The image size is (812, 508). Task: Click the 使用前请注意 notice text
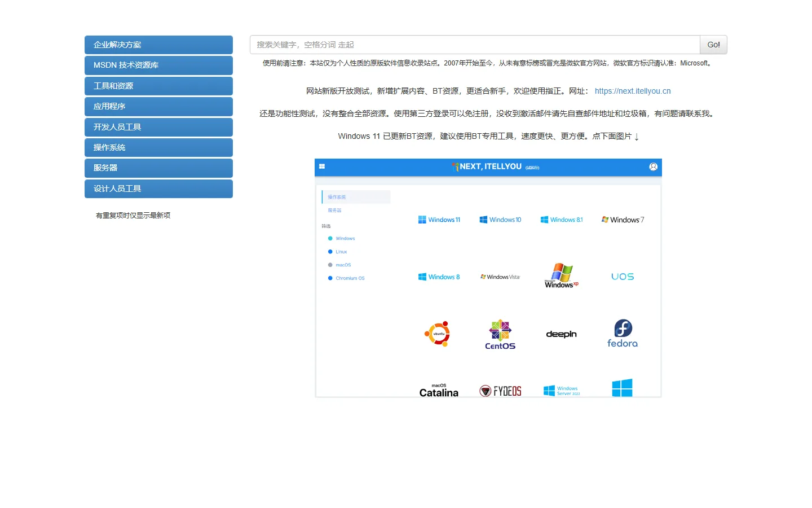click(488, 63)
